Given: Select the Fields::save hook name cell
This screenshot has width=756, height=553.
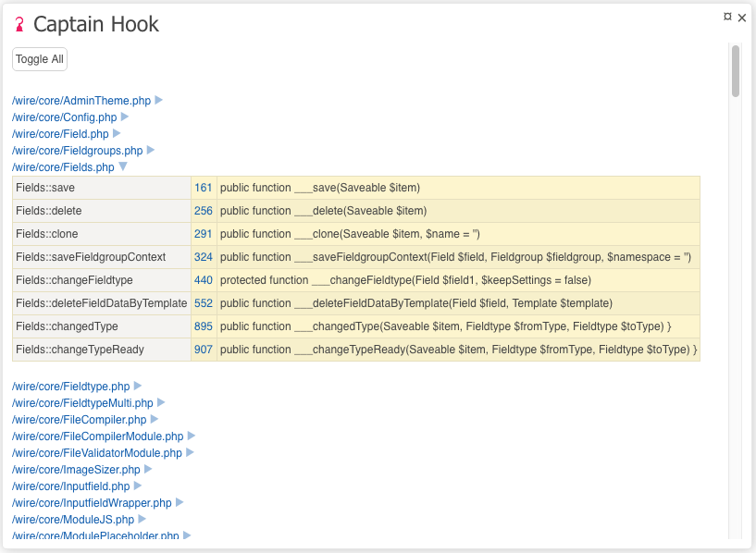Looking at the screenshot, I should pyautogui.click(x=102, y=188).
